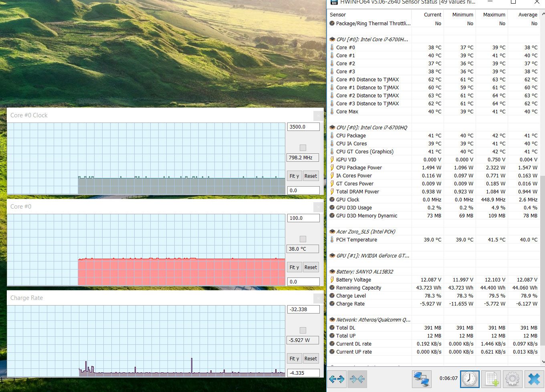Image resolution: width=545 pixels, height=392 pixels.
Task: Click the 0.0 minimum field in Clock graph
Action: [x=303, y=190]
